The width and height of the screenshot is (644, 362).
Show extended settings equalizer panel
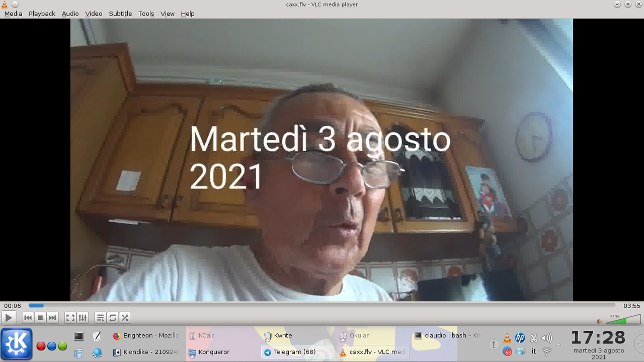click(83, 318)
